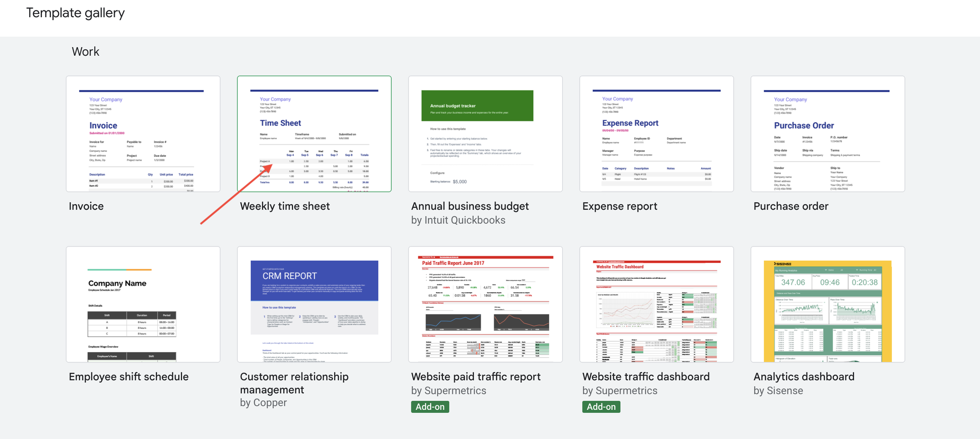980x439 pixels.
Task: Click 'by Sisense' attribution text
Action: click(778, 391)
